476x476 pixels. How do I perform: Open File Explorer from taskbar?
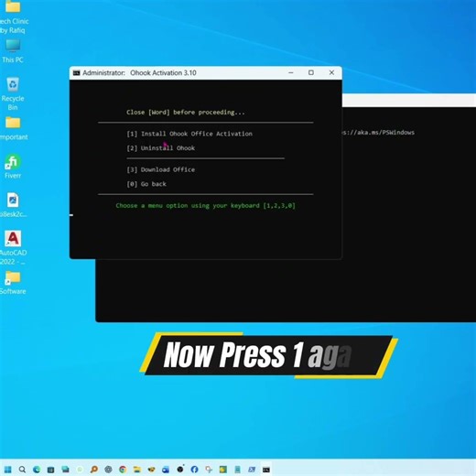coord(137,470)
